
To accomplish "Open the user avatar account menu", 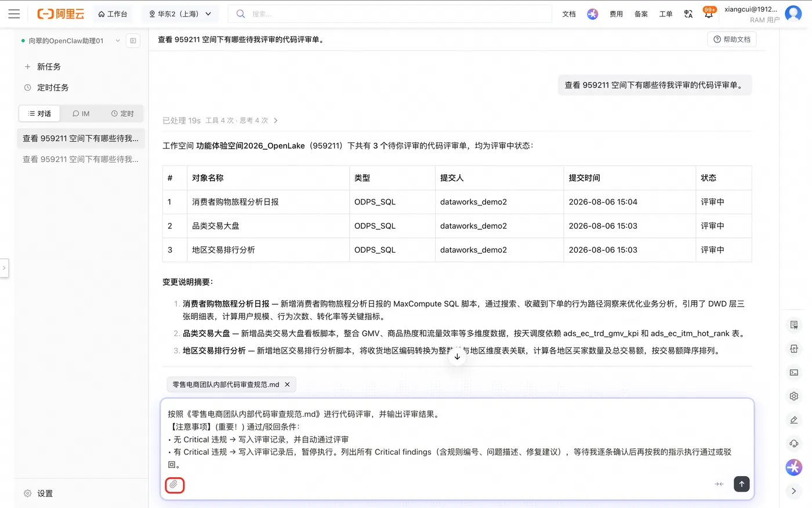I will click(793, 14).
